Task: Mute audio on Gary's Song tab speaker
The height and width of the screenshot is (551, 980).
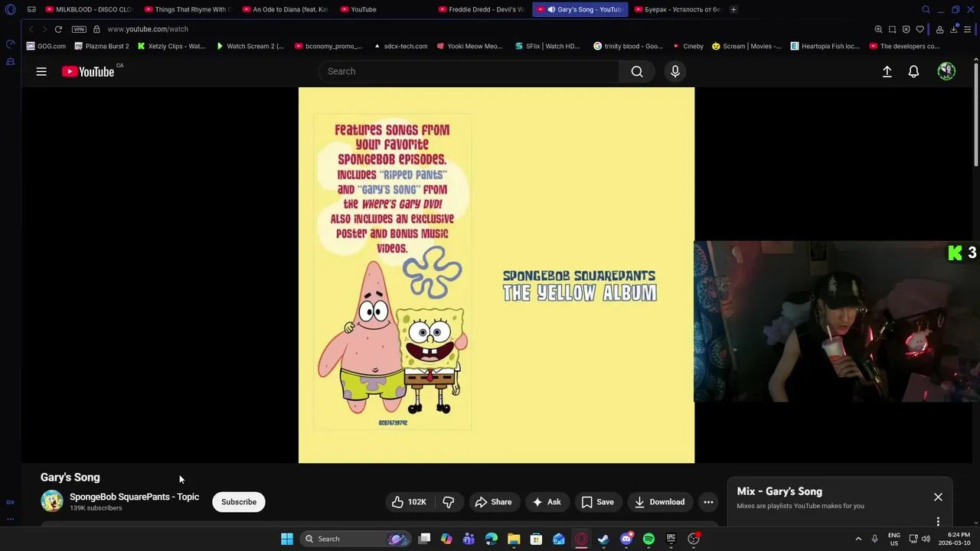Action: click(x=551, y=9)
